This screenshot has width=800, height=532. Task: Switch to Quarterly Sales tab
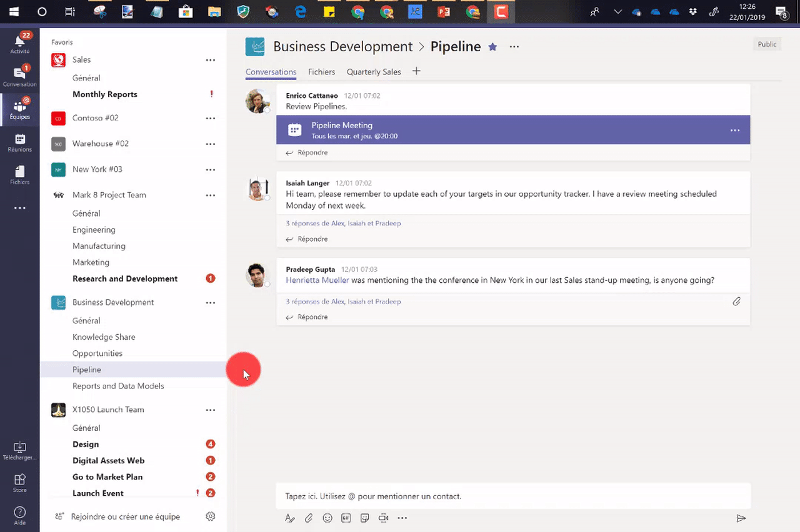(x=374, y=72)
